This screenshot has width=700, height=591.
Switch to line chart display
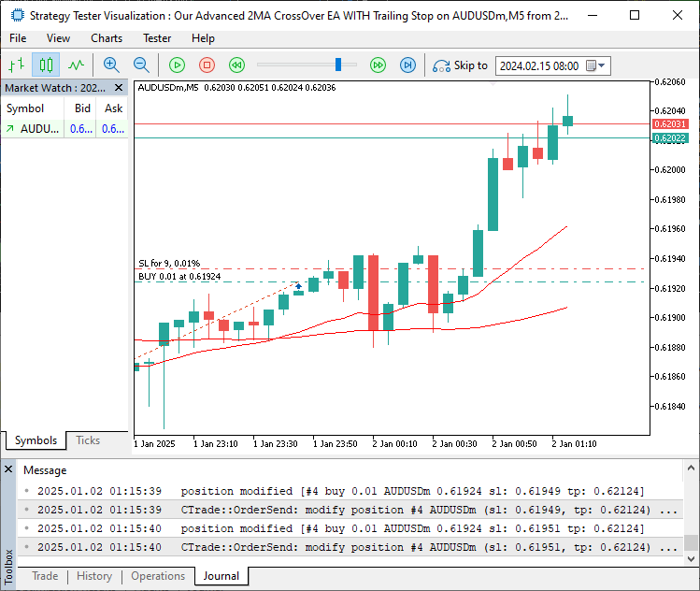76,65
